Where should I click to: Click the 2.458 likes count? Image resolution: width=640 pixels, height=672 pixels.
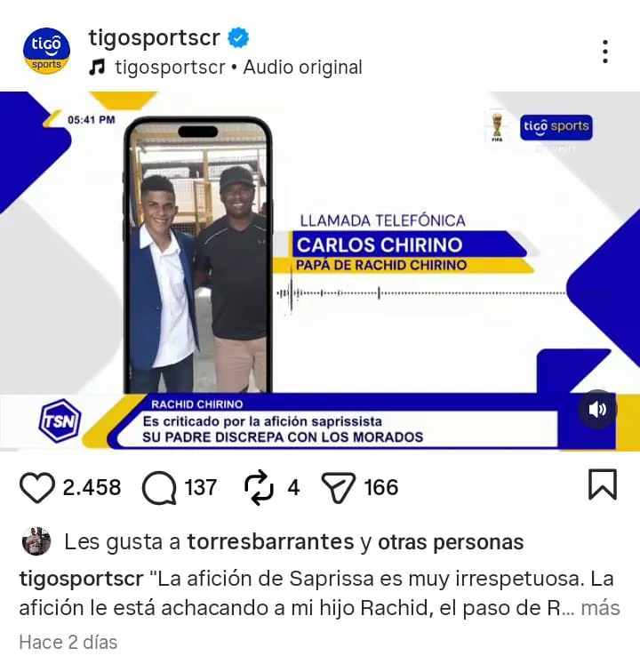(92, 488)
